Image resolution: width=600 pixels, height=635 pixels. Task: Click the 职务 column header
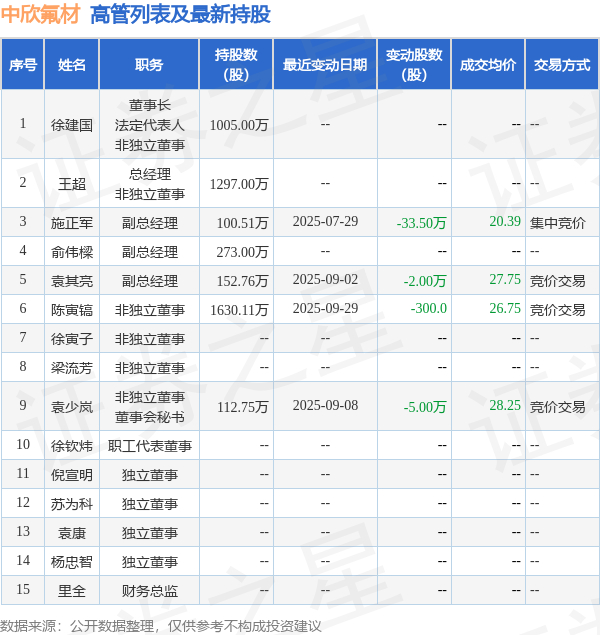[149, 64]
